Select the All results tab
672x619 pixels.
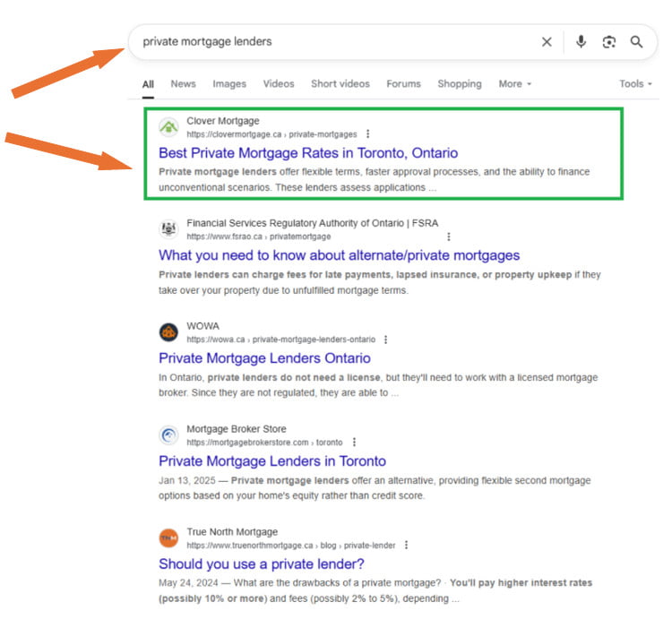[148, 84]
